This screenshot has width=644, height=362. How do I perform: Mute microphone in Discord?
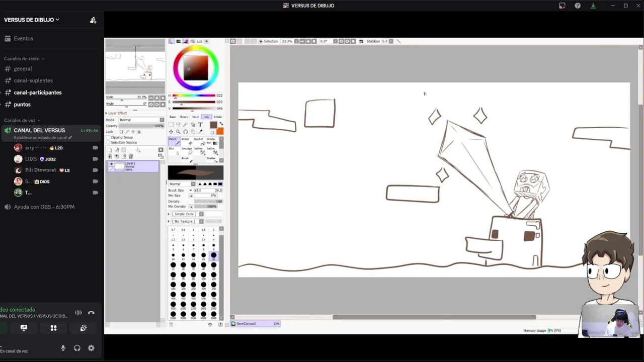tap(63, 348)
